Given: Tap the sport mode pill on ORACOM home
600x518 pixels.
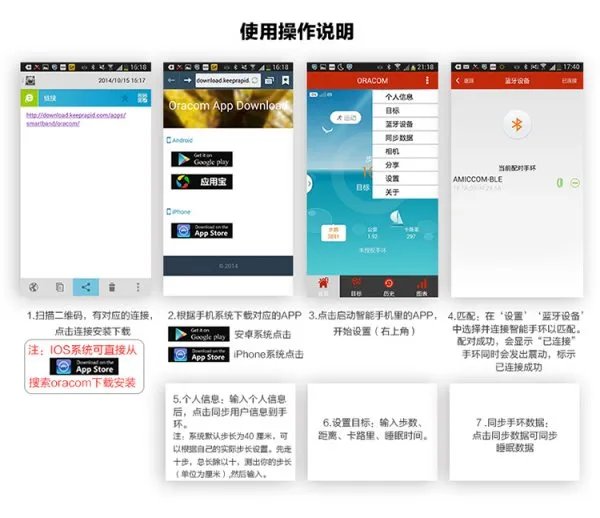Looking at the screenshot, I should tap(346, 118).
